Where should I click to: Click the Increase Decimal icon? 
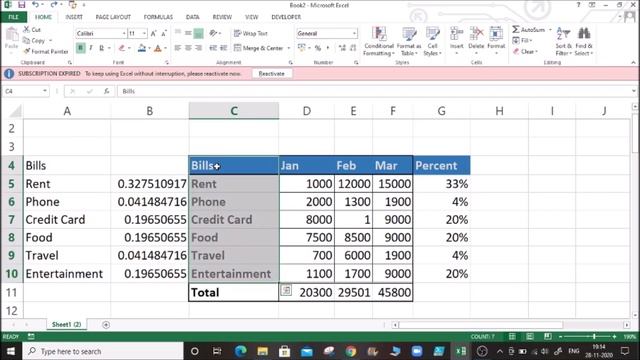click(x=342, y=48)
